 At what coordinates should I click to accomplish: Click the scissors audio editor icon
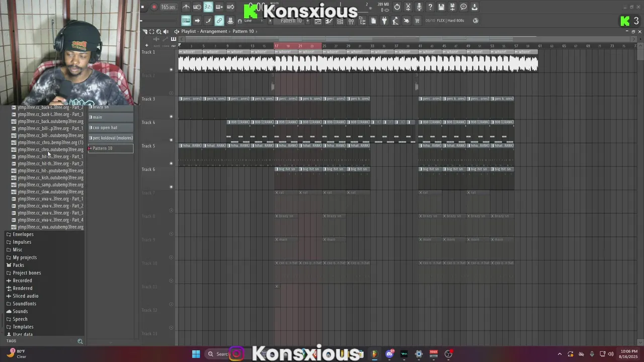click(x=408, y=7)
